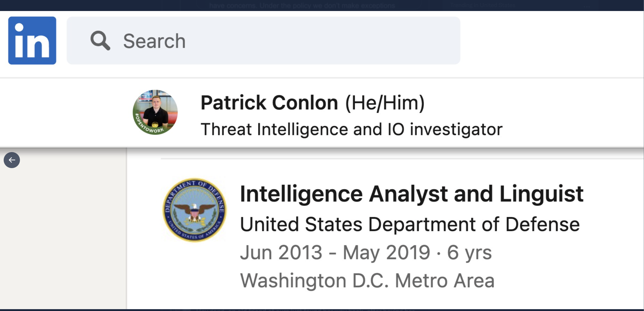
Task: Click the sticky profile header bar
Action: point(322,112)
